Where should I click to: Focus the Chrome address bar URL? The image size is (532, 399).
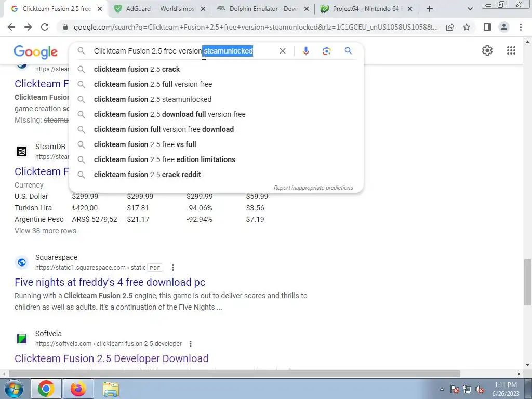[256, 27]
